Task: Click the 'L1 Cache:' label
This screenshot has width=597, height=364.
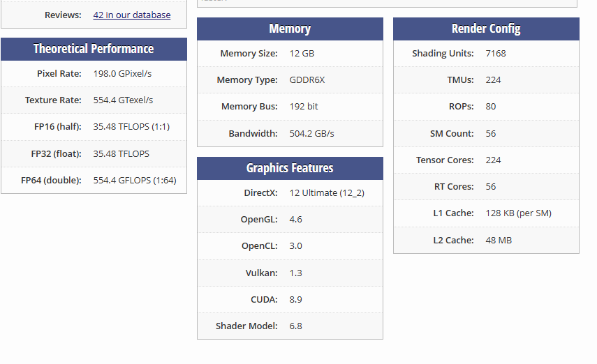Action: pos(453,213)
